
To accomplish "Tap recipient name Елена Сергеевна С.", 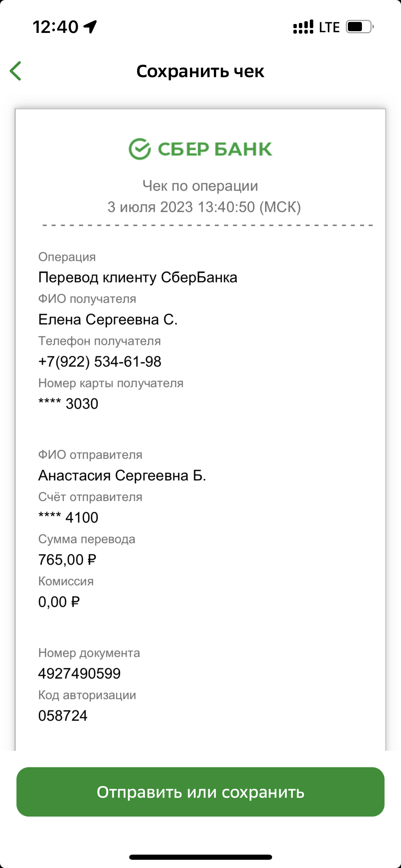I will pos(108,320).
